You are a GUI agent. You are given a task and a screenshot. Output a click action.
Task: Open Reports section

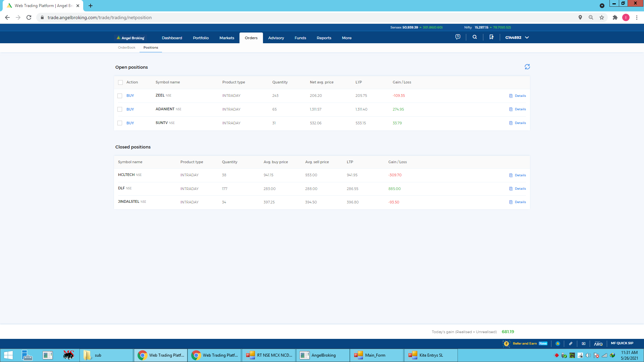click(324, 38)
